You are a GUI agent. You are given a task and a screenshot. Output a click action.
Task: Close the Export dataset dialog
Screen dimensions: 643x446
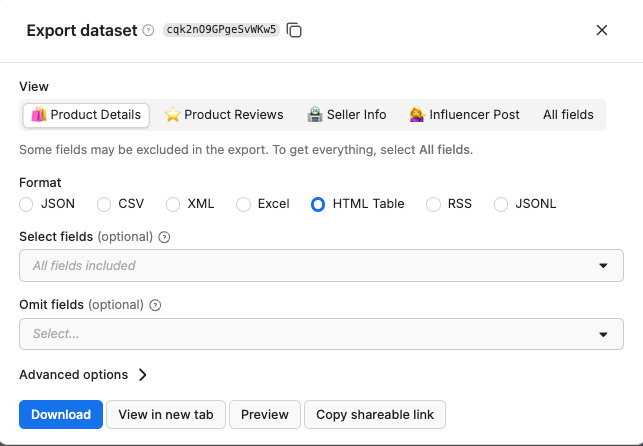tap(602, 30)
